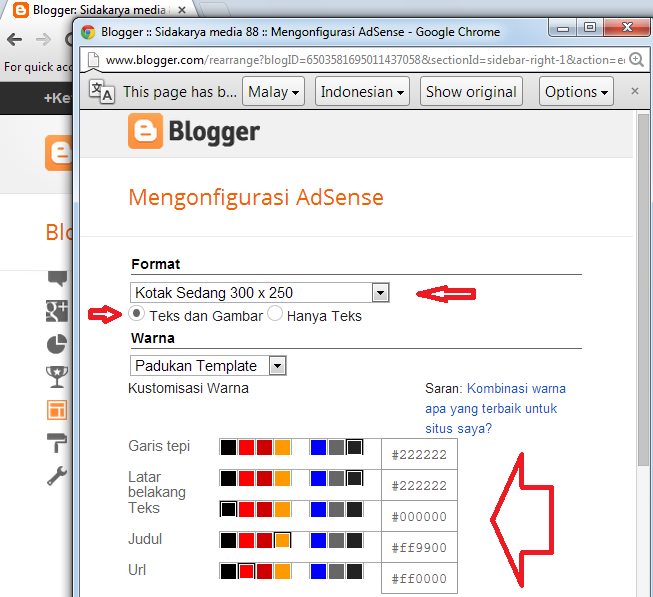Pick the gray swatch for Url
The image size is (653, 597).
point(336,571)
